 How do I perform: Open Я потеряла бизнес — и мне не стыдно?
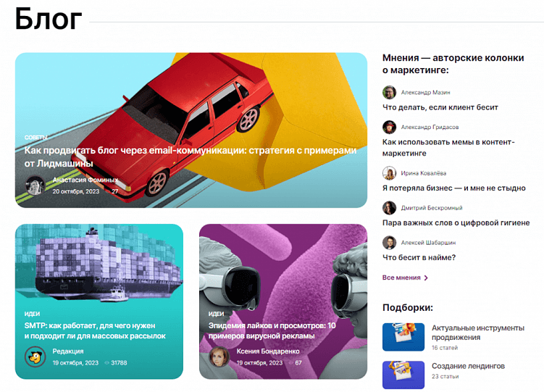[x=453, y=188]
